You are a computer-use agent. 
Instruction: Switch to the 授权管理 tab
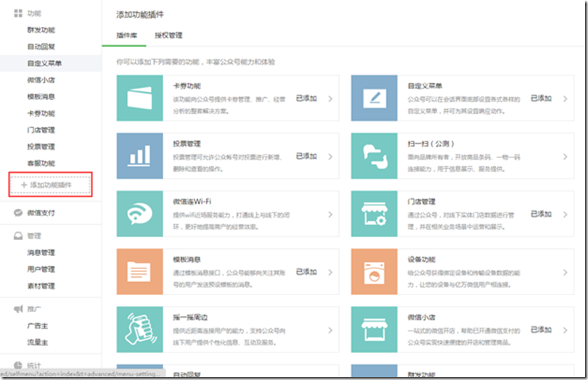click(168, 36)
